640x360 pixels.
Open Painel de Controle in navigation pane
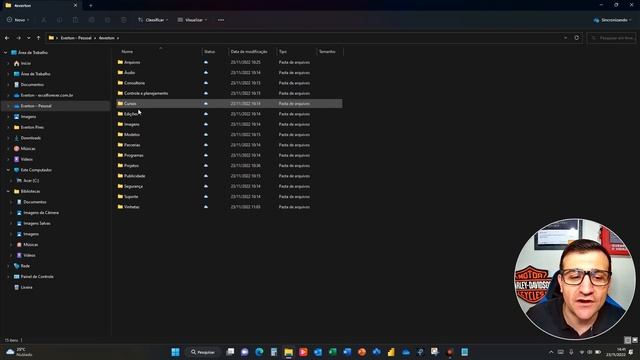pyautogui.click(x=37, y=276)
